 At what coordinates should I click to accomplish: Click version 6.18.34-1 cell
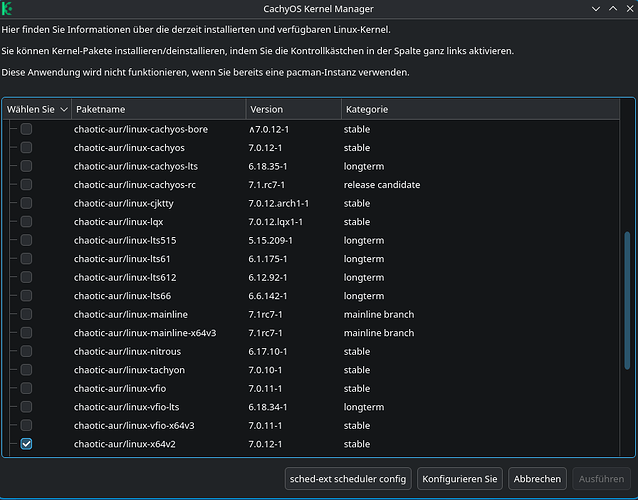coord(268,407)
